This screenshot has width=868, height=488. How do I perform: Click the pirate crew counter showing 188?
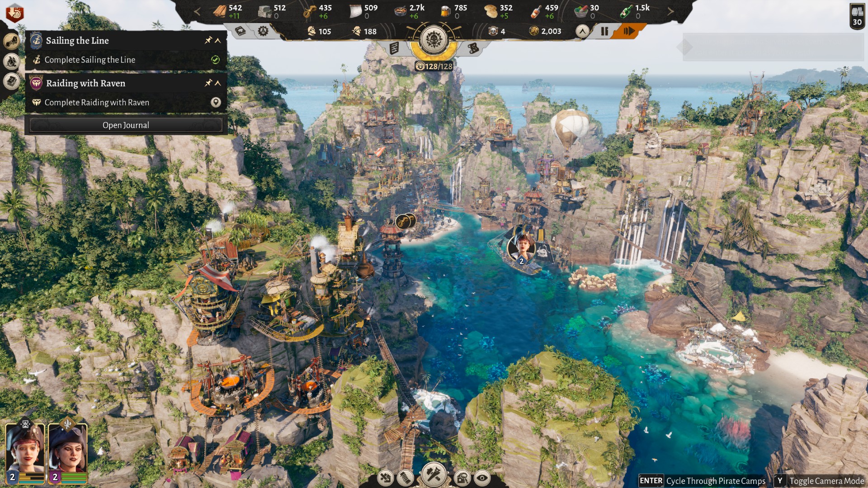point(364,31)
